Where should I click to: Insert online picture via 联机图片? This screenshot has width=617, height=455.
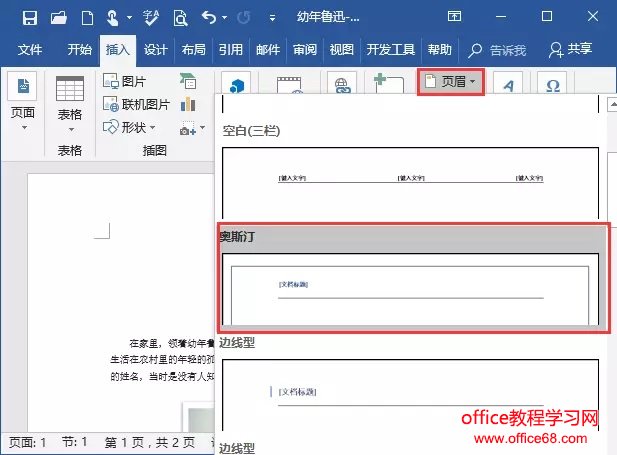(136, 104)
